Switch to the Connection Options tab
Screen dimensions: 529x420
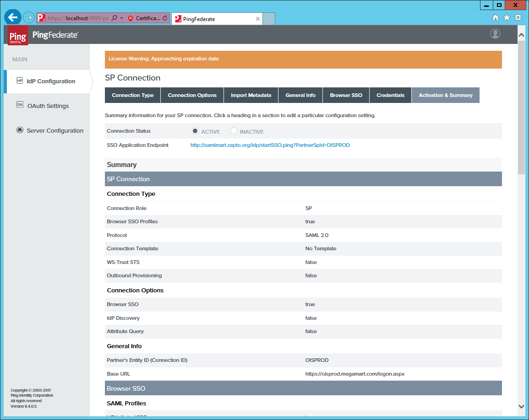point(192,95)
